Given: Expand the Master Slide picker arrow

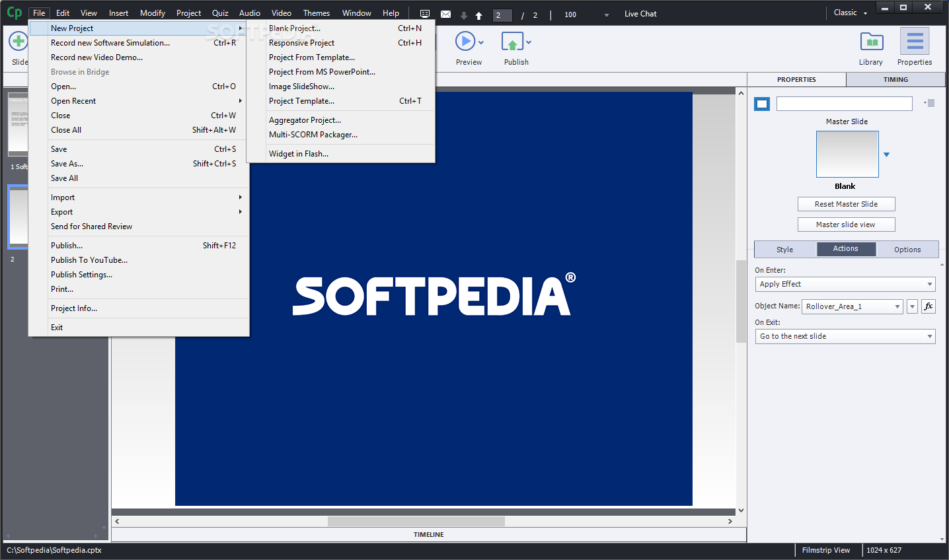Looking at the screenshot, I should click(x=887, y=155).
